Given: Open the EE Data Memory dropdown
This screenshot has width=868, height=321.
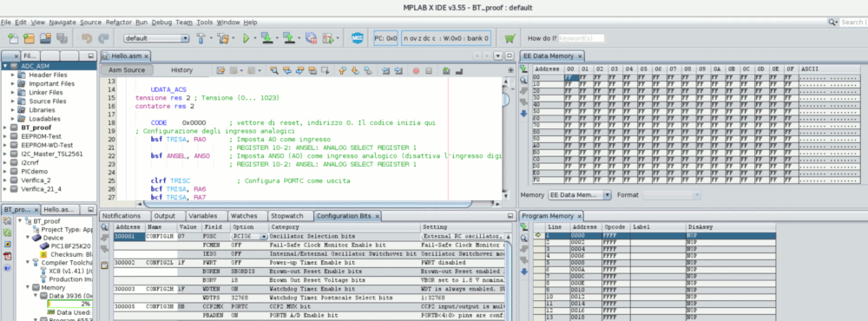Looking at the screenshot, I should point(580,195).
